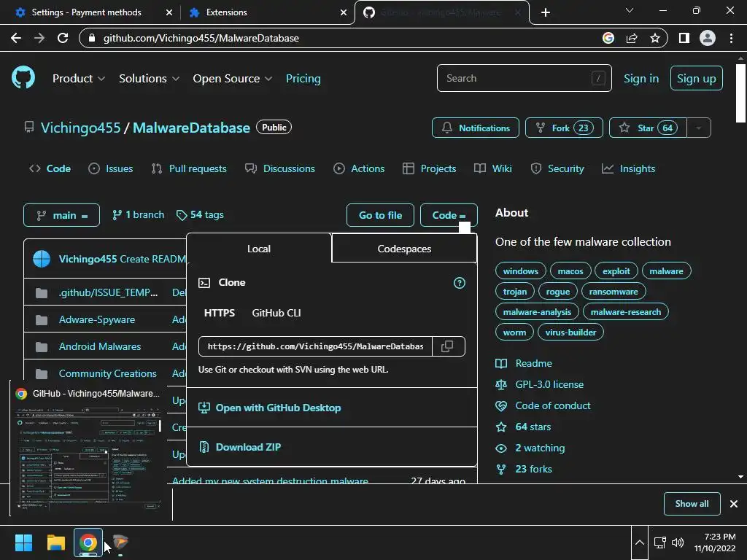
Task: Open the Pull requests tab
Action: coord(189,168)
